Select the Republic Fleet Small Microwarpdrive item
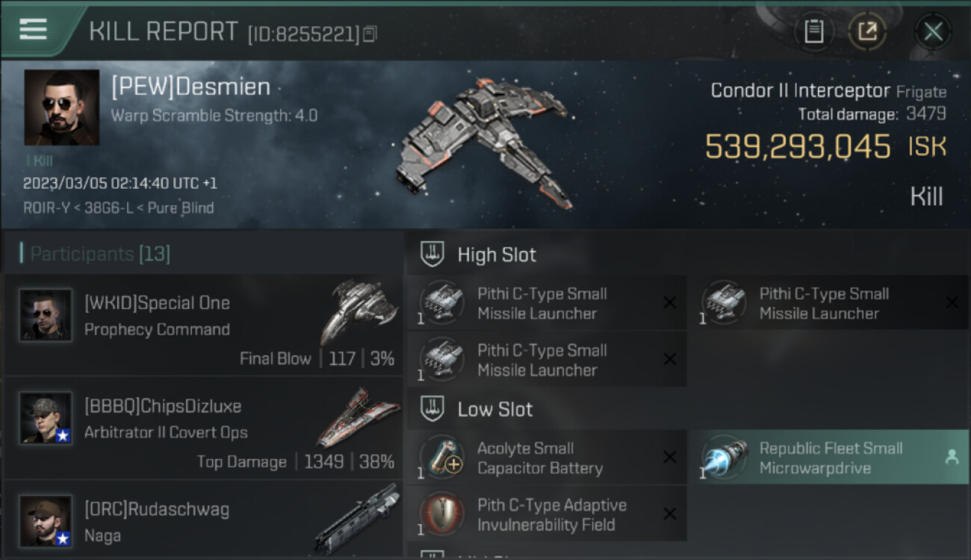This screenshot has height=560, width=971. [x=828, y=458]
